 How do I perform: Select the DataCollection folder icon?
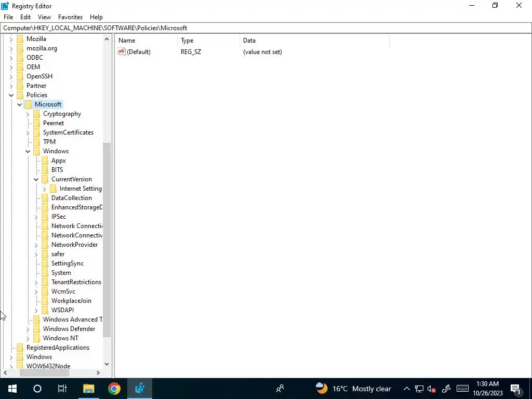coord(45,198)
